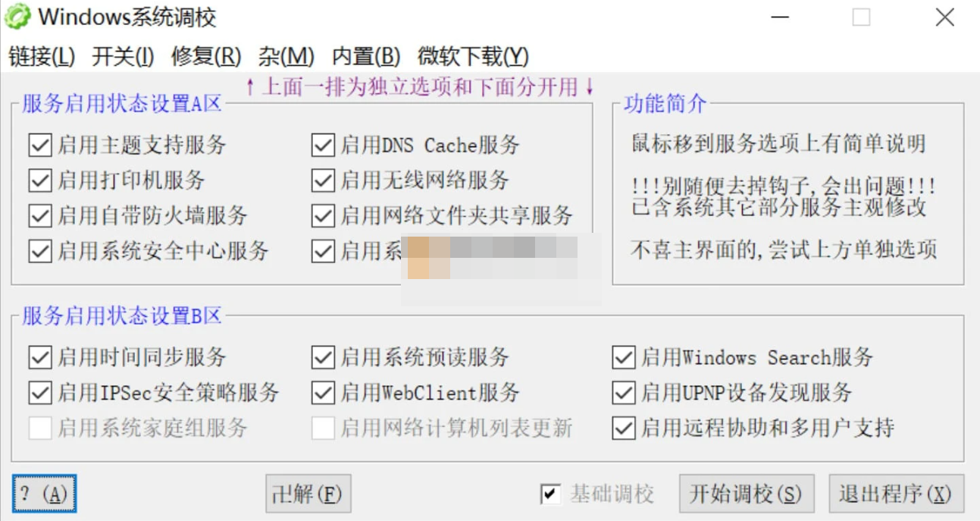Toggle 启用系统安全中心服务 checkbox
The width and height of the screenshot is (980, 521).
tap(39, 251)
